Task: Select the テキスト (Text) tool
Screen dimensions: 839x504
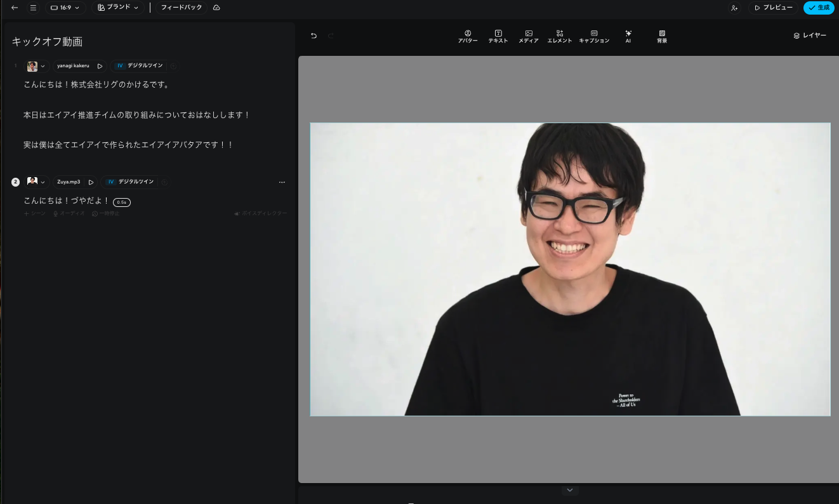Action: (x=498, y=36)
